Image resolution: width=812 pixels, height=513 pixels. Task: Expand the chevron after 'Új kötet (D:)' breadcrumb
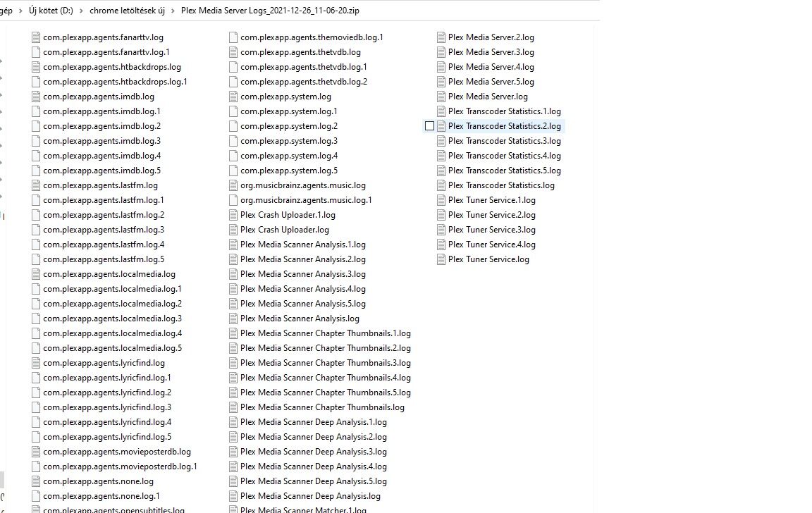[x=81, y=11]
